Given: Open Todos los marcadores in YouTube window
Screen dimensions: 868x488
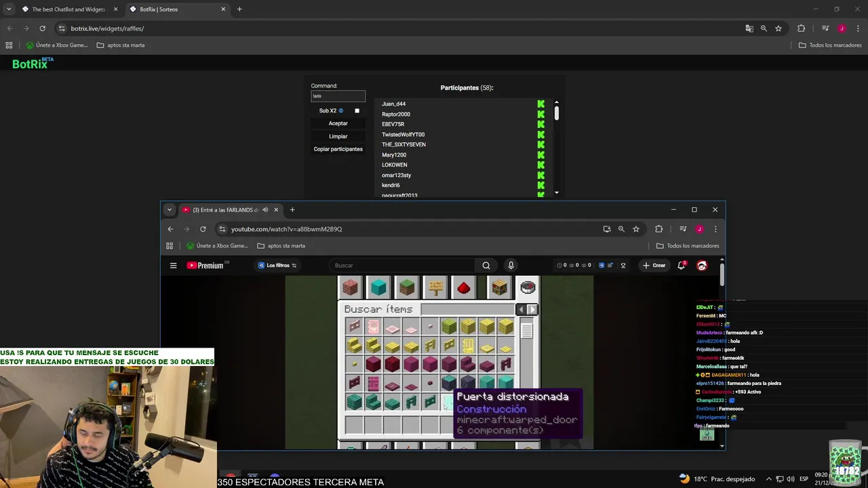Looking at the screenshot, I should 688,246.
